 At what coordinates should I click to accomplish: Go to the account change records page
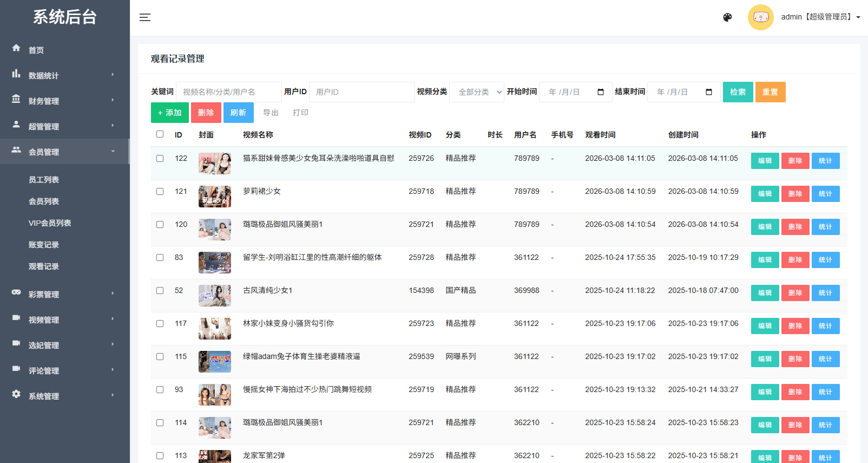[x=44, y=245]
